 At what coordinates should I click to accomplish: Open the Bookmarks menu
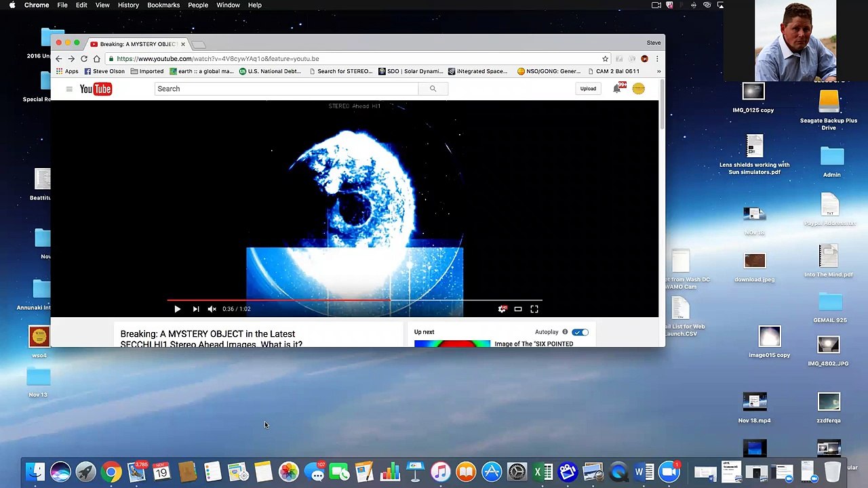[163, 5]
